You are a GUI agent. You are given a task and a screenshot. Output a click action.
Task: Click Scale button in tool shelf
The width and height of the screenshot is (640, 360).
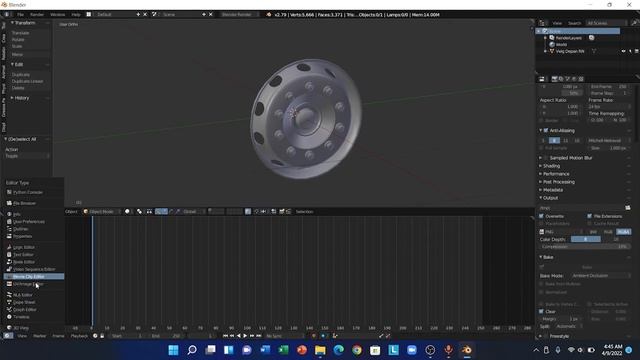tap(29, 47)
